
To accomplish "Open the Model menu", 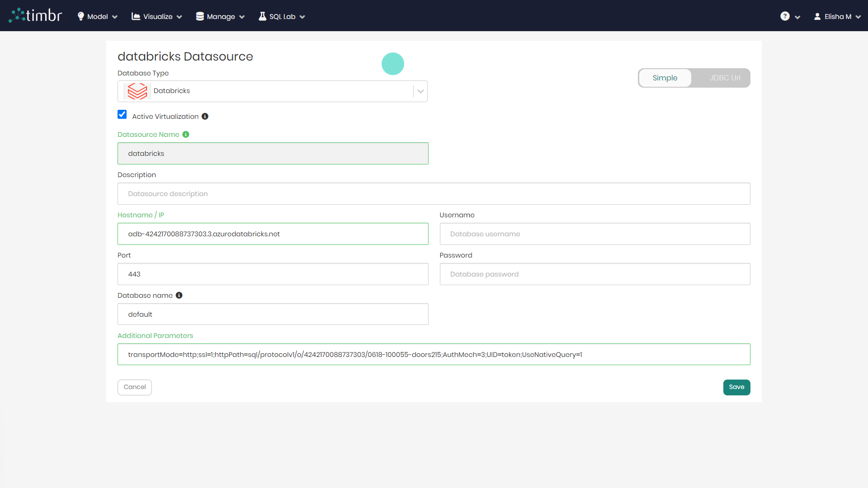I will coord(97,16).
